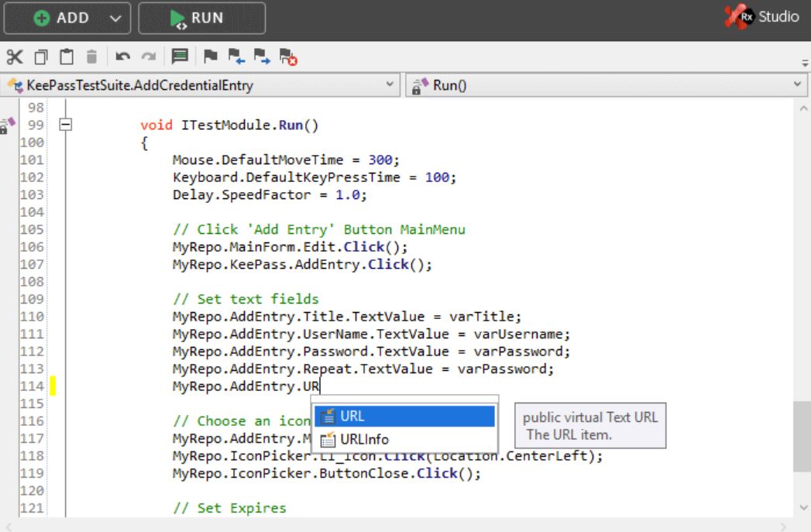Click "MyRepo.KeePass.AddEntry.Click();" line
Viewport: 811px width, 532px height.
point(302,265)
